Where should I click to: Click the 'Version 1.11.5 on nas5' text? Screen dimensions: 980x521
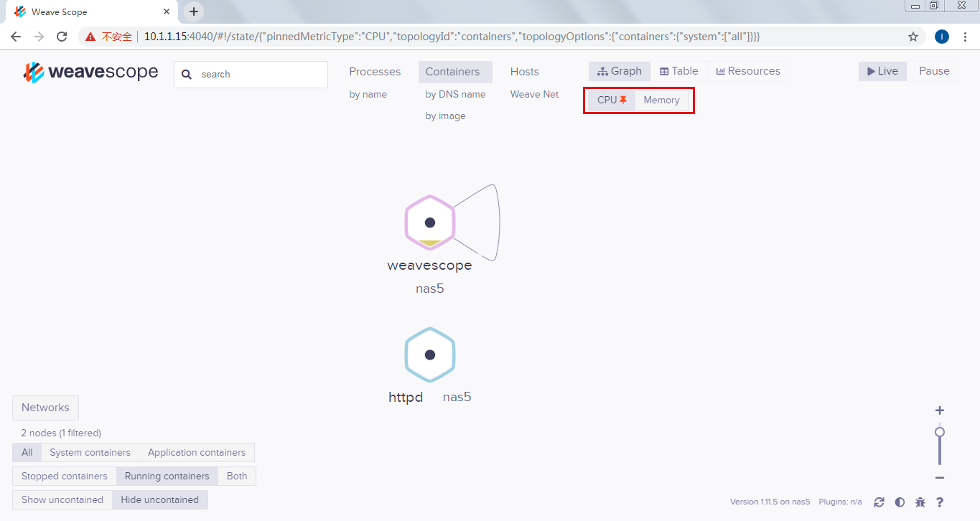770,502
